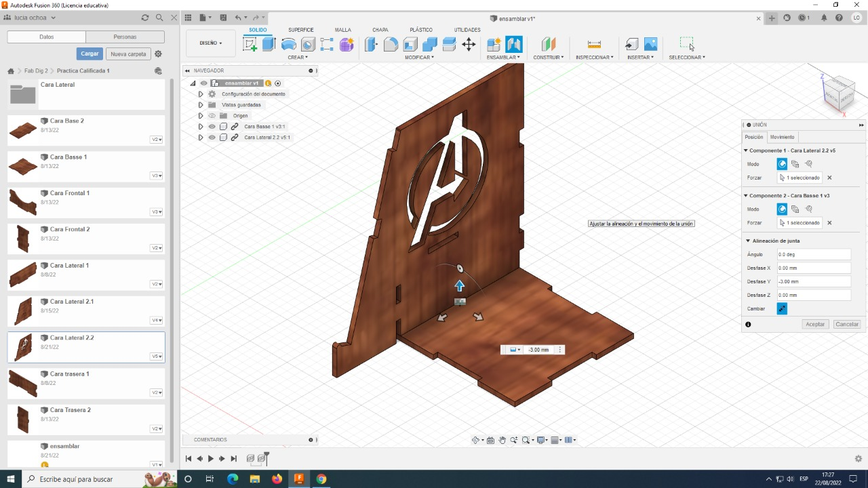Switch to the SUPERFICIE tab

tap(300, 30)
